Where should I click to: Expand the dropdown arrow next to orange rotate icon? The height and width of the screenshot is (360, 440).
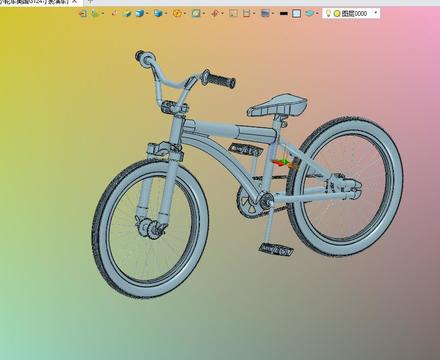pos(185,13)
